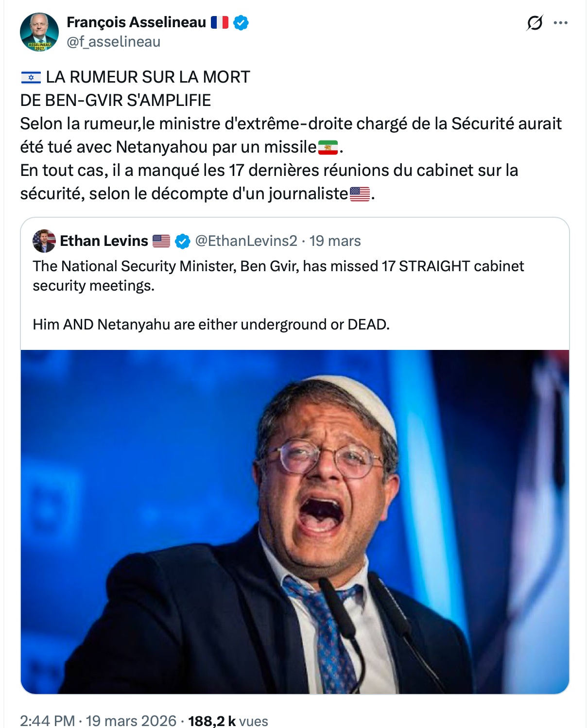The width and height of the screenshot is (588, 728).
Task: Open the three-dot more options menu
Action: [560, 23]
